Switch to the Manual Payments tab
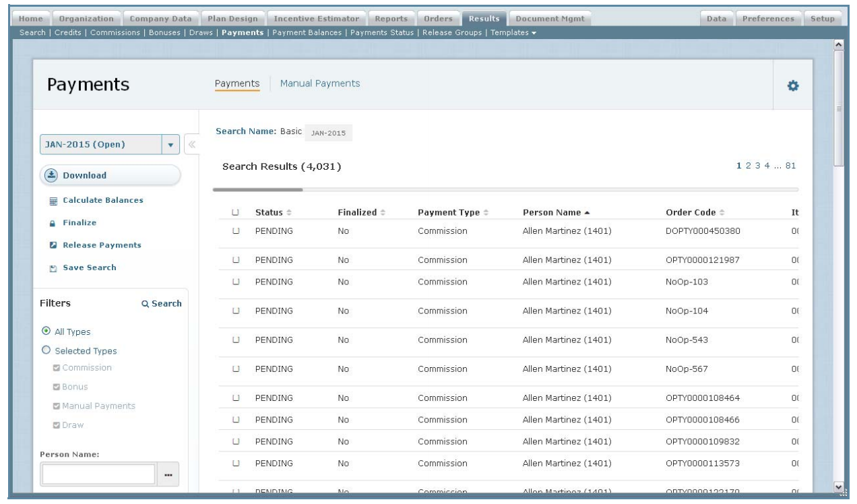The height and width of the screenshot is (504, 857). [x=319, y=84]
